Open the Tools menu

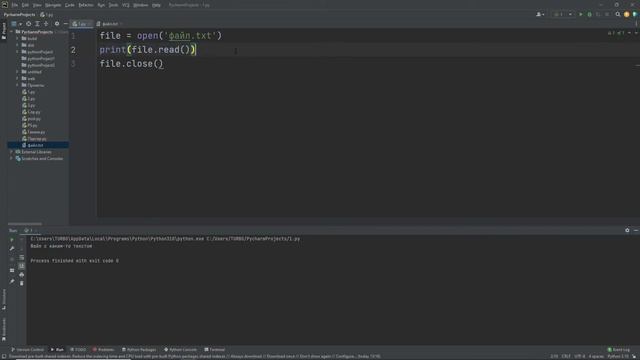(113, 5)
